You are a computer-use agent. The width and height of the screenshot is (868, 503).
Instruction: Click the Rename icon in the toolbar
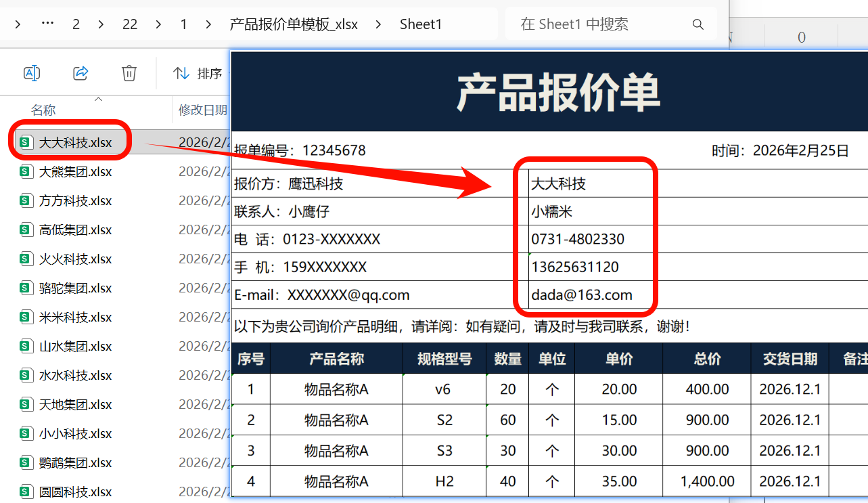tap(31, 72)
